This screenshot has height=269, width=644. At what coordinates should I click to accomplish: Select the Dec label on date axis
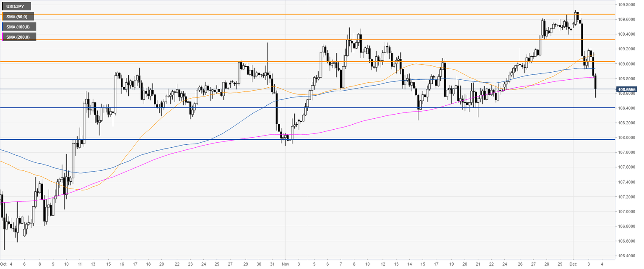tap(574, 264)
